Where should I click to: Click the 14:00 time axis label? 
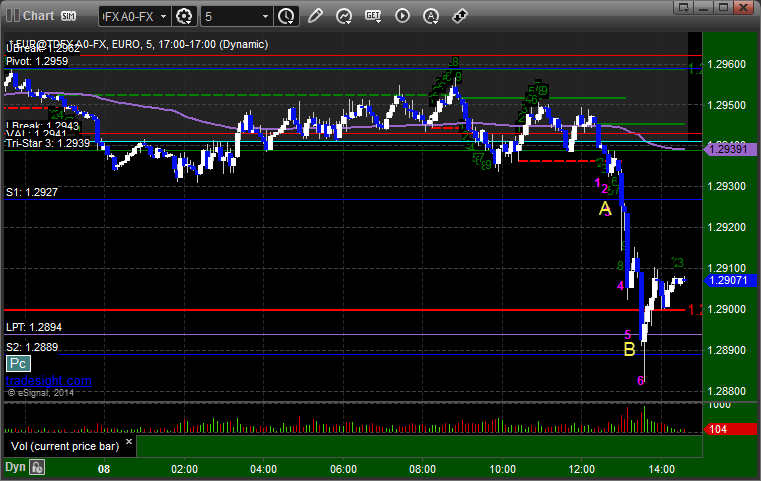pyautogui.click(x=662, y=469)
